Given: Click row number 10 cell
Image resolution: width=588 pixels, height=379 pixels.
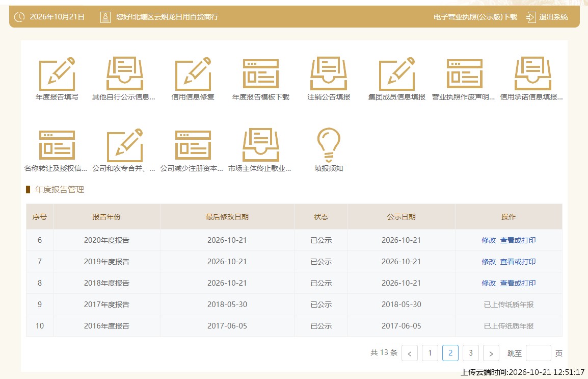Looking at the screenshot, I should [x=40, y=326].
